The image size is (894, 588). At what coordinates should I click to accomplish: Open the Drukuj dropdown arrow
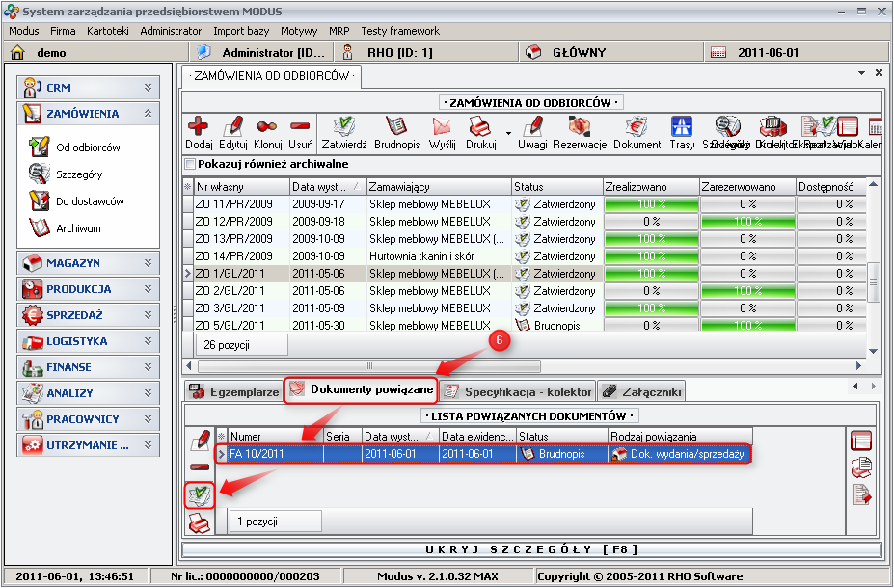click(x=507, y=133)
